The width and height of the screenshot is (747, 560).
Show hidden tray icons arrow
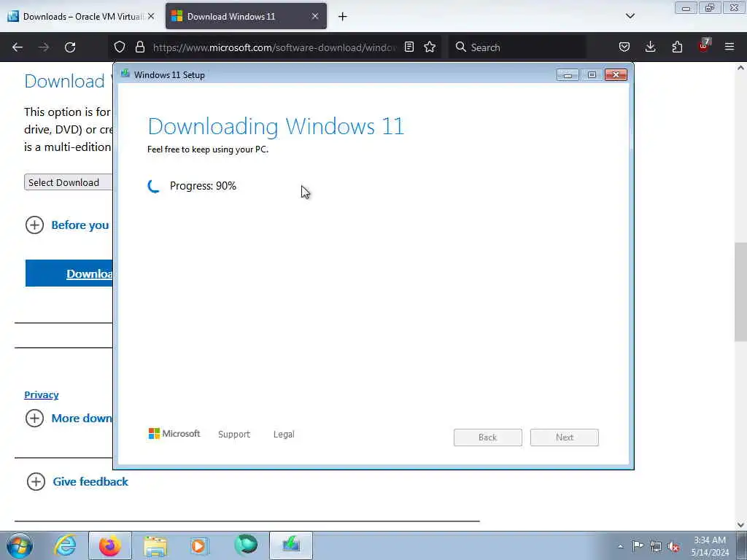620,546
